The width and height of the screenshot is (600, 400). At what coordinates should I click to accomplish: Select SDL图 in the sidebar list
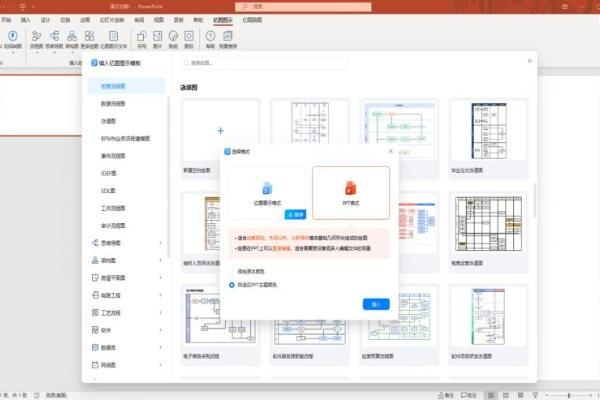click(x=108, y=191)
